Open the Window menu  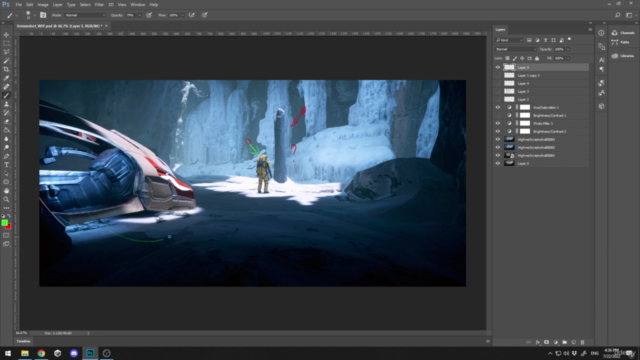(x=138, y=4)
